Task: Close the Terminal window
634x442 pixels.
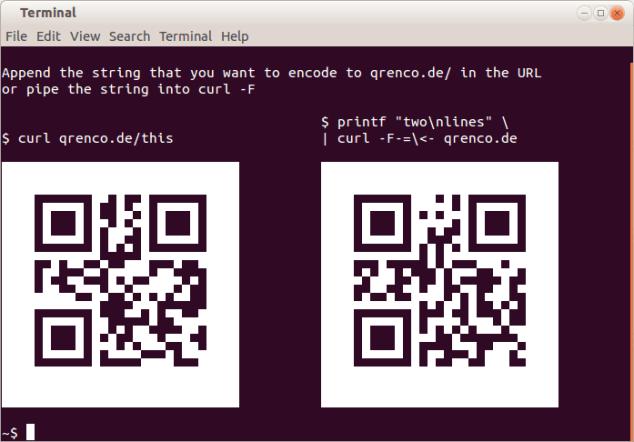Action: click(x=617, y=13)
